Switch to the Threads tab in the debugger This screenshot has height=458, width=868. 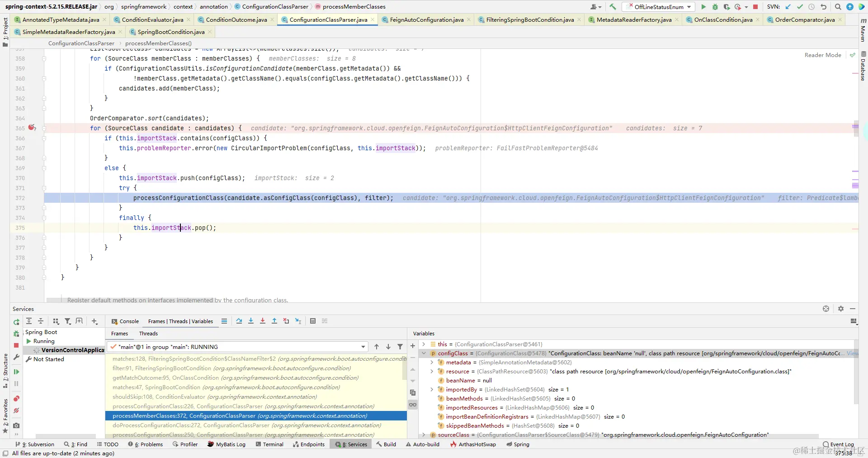pos(148,334)
